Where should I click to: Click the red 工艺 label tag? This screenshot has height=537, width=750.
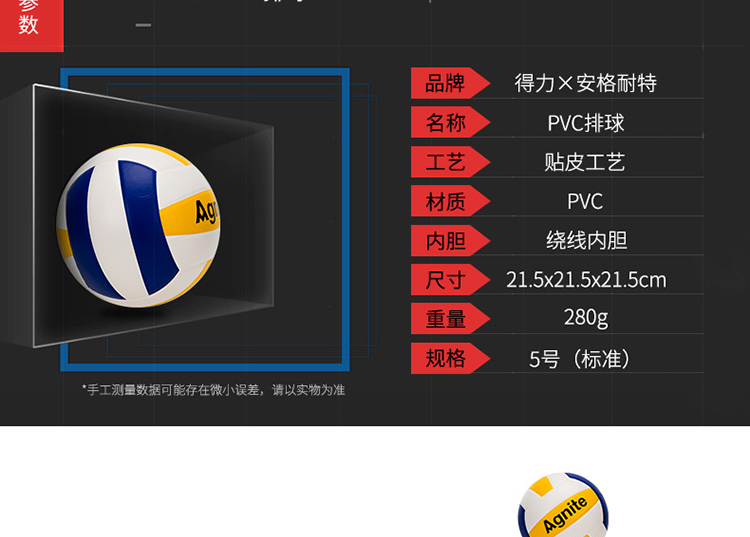[446, 162]
